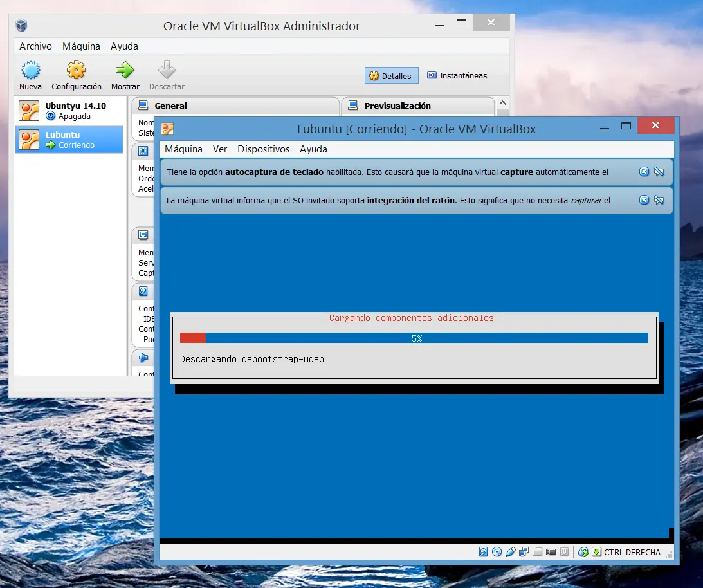Select the Nueva machine icon
This screenshot has height=588, width=703.
click(30, 71)
